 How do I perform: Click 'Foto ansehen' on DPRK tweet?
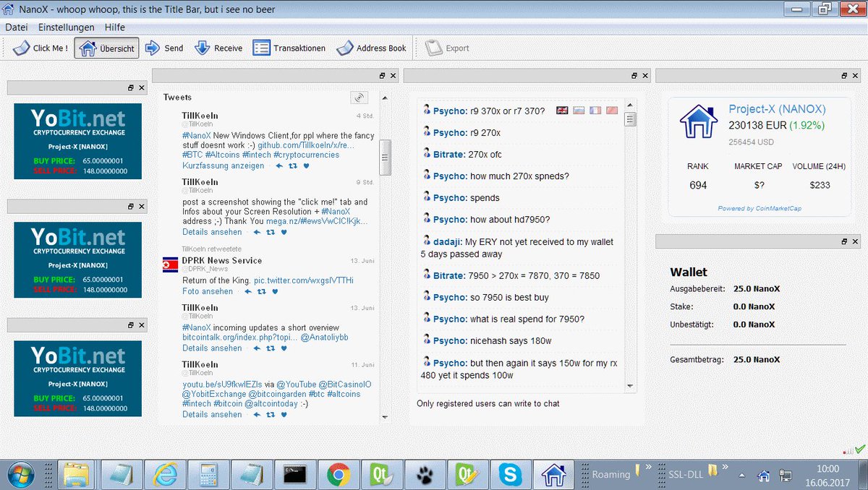208,291
